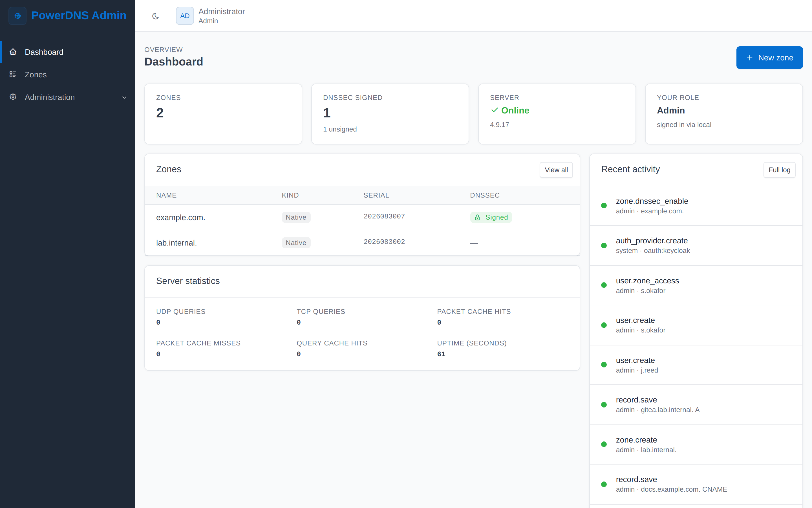
Task: Click Native badge for lab.internal.
Action: 296,243
